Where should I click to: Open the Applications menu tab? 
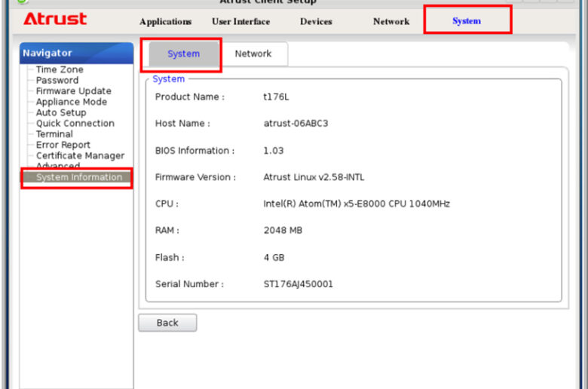tap(165, 21)
